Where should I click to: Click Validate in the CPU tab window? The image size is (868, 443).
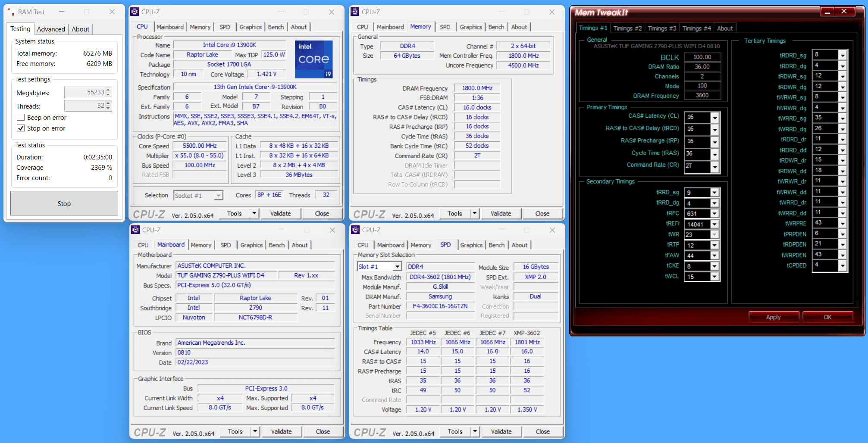[x=281, y=213]
